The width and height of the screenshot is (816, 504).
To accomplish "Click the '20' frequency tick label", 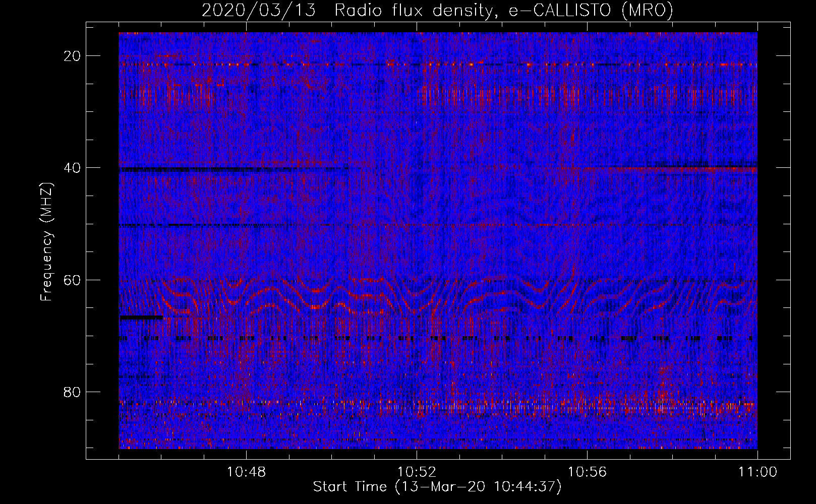I will (73, 56).
